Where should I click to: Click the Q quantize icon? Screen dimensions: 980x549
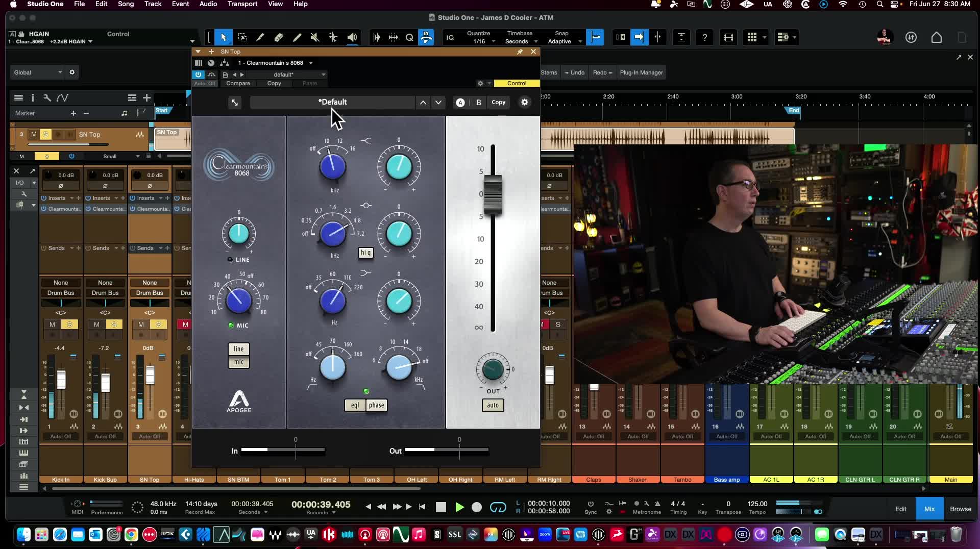pyautogui.click(x=409, y=37)
